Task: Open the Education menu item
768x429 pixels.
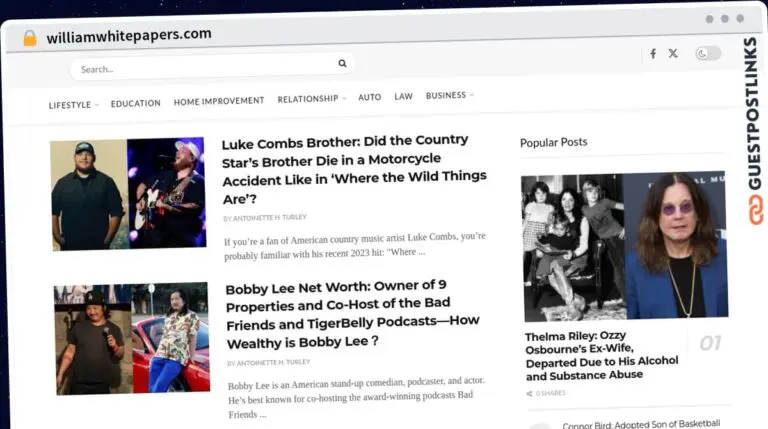Action: click(135, 103)
